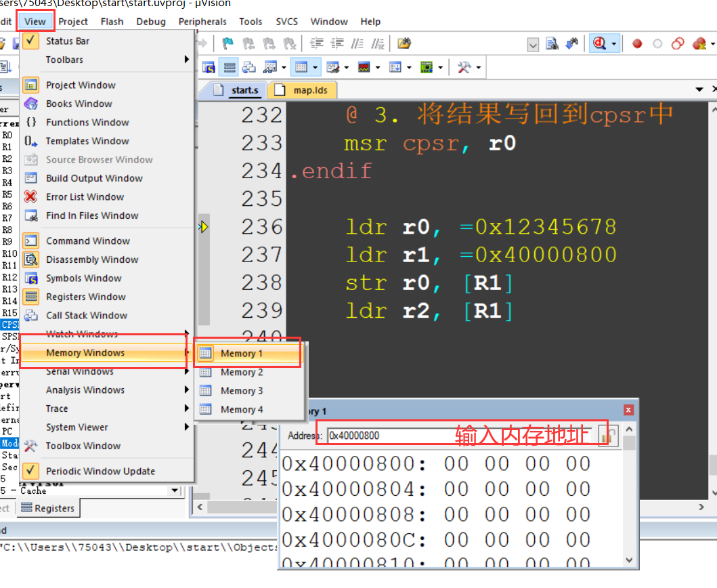
Task: Click the Call Stack Window toolbar icon
Action: click(x=249, y=68)
